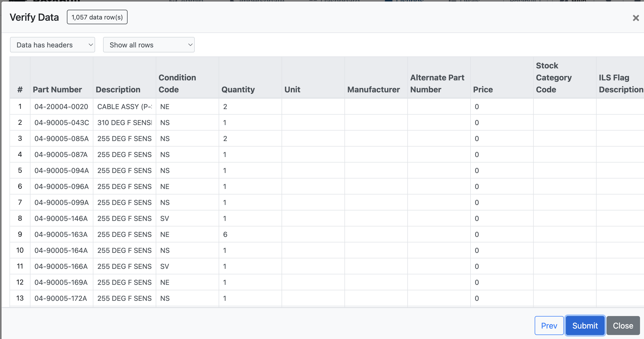Click the SV condition code in row 8

(x=164, y=218)
